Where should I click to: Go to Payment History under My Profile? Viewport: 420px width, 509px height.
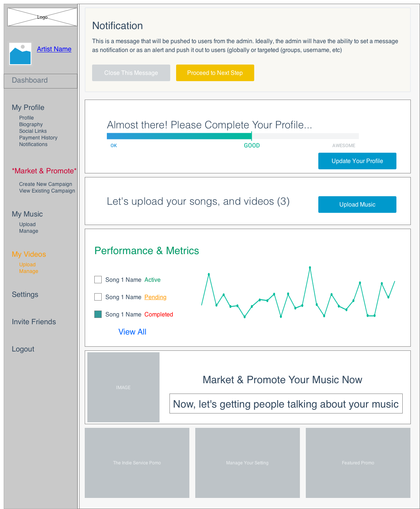tap(38, 138)
